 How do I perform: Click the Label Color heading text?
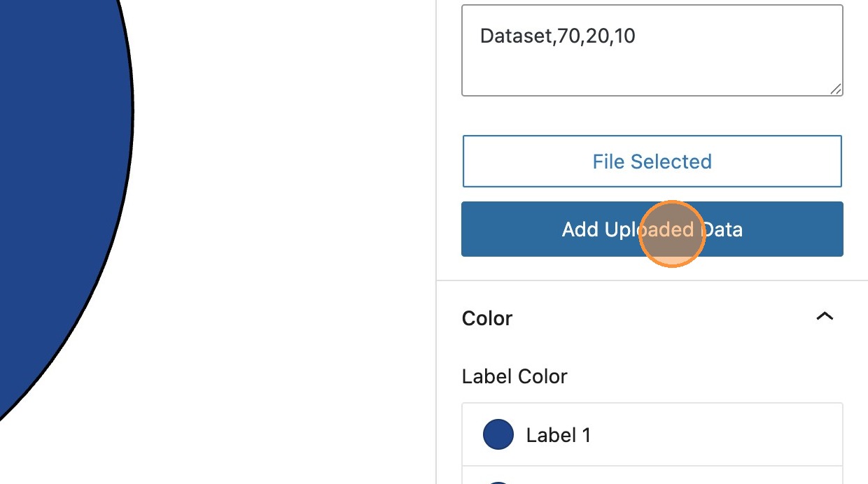click(514, 376)
